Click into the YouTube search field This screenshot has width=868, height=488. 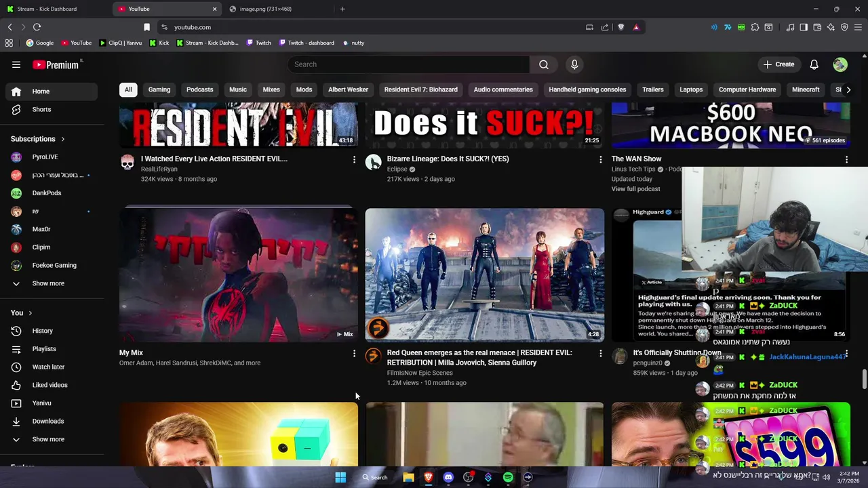click(x=408, y=64)
